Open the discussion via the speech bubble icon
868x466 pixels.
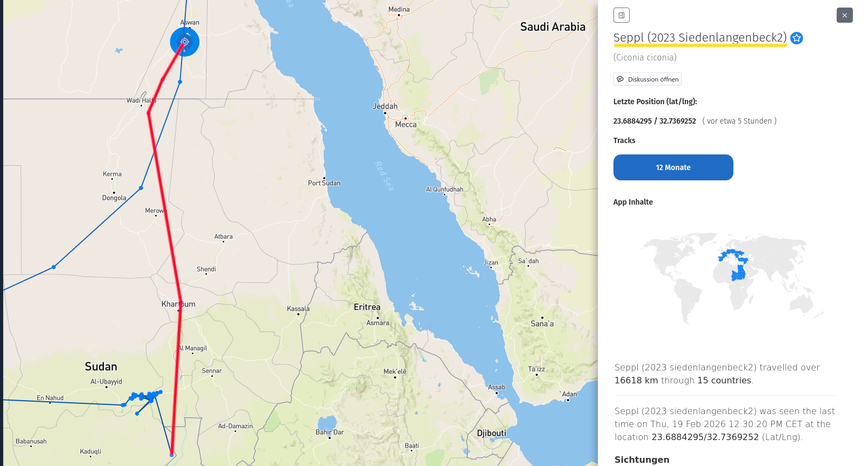tap(620, 79)
